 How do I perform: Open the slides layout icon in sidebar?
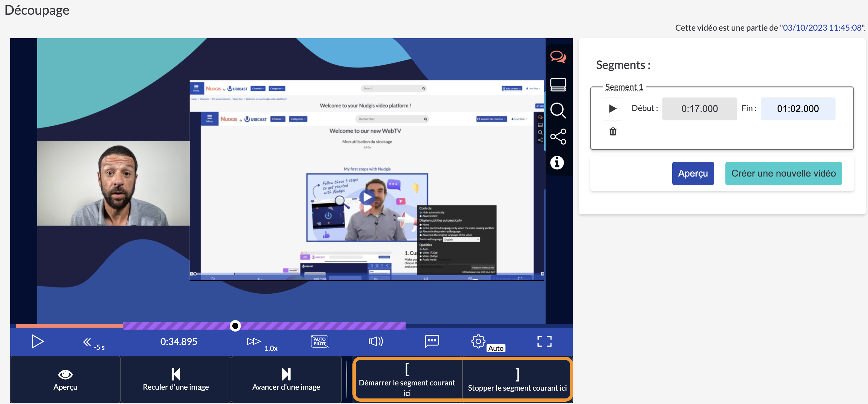pyautogui.click(x=558, y=84)
